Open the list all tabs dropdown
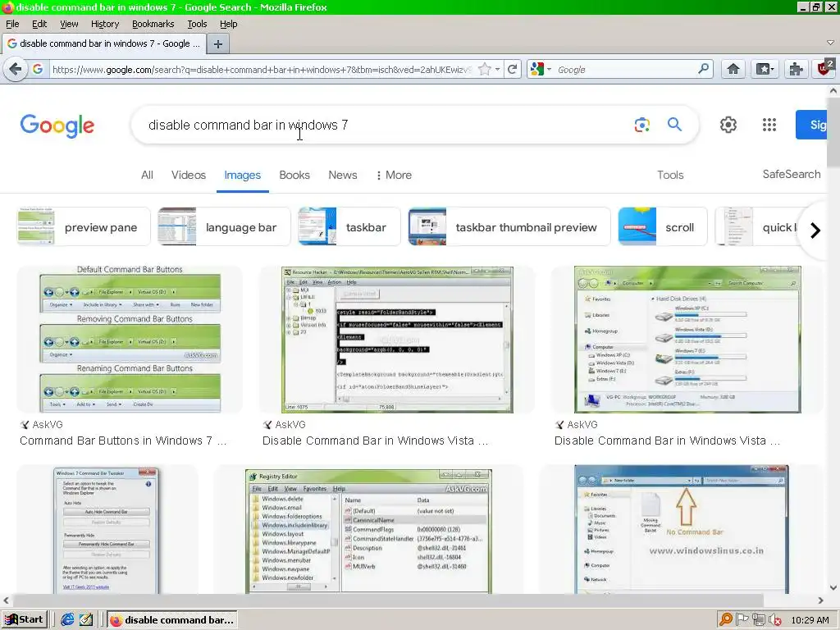 click(830, 43)
